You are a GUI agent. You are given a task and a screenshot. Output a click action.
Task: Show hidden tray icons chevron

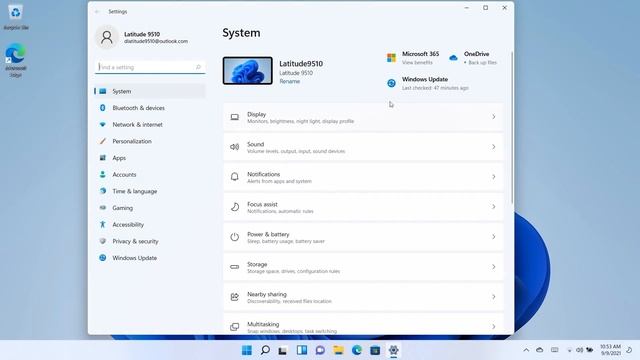point(526,350)
